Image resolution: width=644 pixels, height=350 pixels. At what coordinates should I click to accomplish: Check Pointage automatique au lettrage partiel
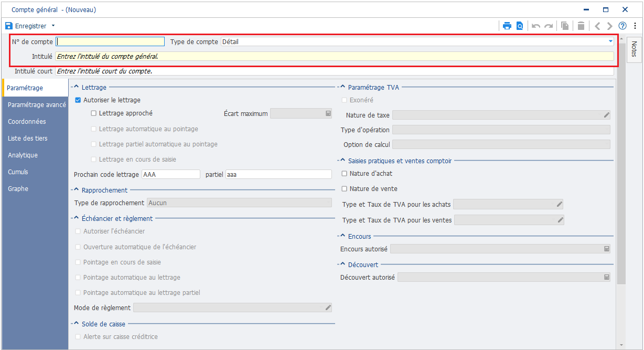pyautogui.click(x=78, y=292)
